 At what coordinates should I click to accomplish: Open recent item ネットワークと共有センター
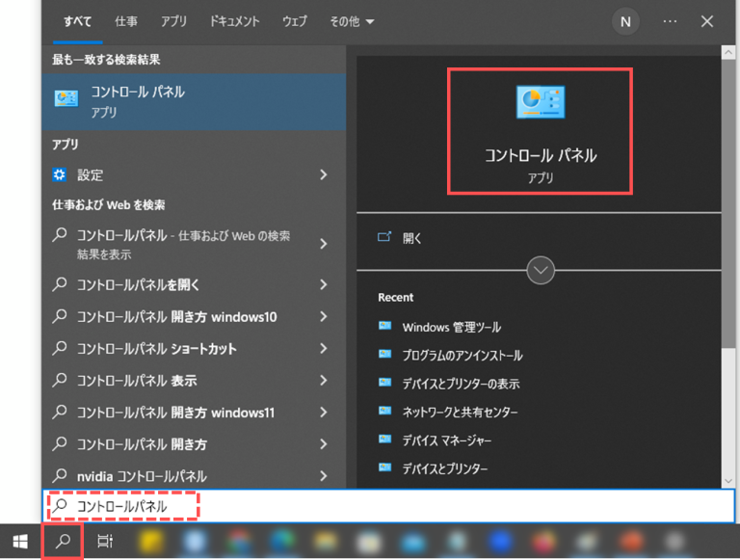[x=461, y=412]
